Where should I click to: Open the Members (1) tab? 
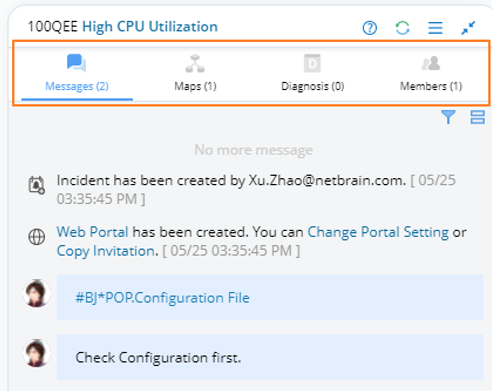pos(431,74)
